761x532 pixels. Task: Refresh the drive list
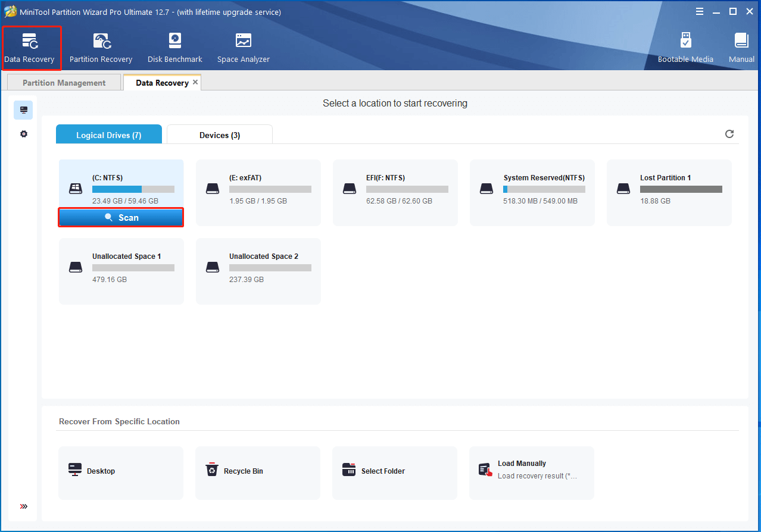(729, 134)
